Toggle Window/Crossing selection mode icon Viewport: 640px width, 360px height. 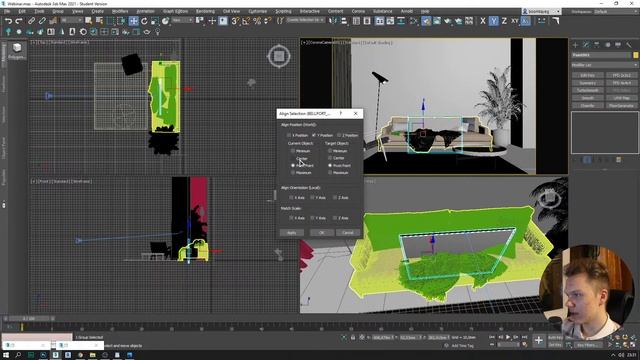click(121, 20)
